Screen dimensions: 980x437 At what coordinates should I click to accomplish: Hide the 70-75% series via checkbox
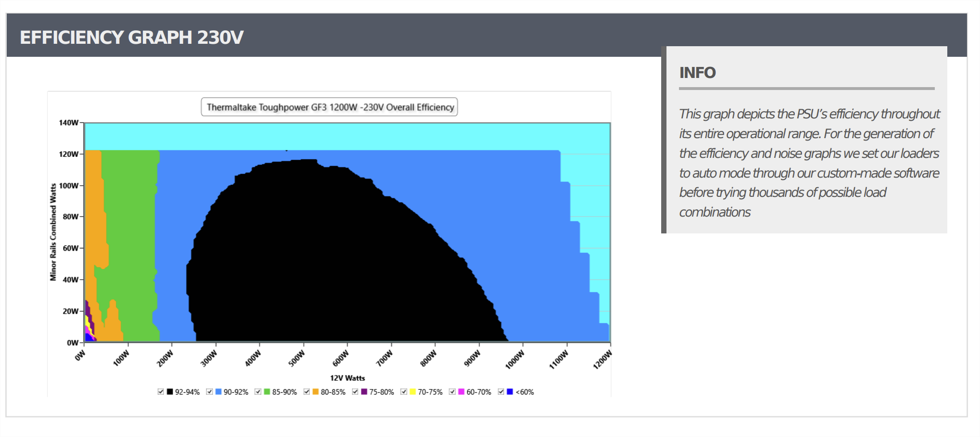click(403, 392)
